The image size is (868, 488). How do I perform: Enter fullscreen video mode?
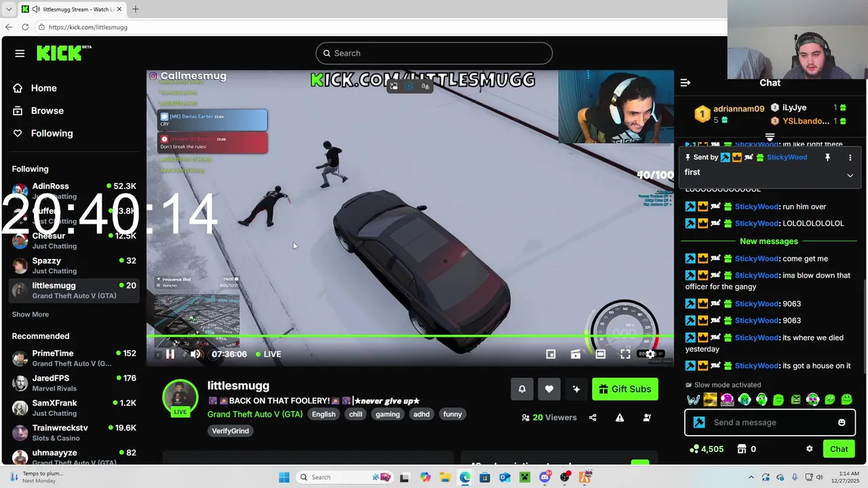coord(625,354)
